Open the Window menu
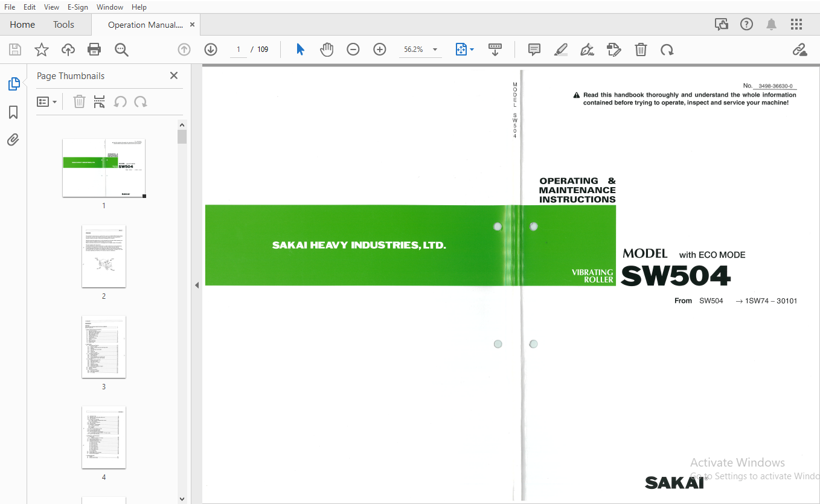Viewport: 820px width, 504px height. (110, 7)
